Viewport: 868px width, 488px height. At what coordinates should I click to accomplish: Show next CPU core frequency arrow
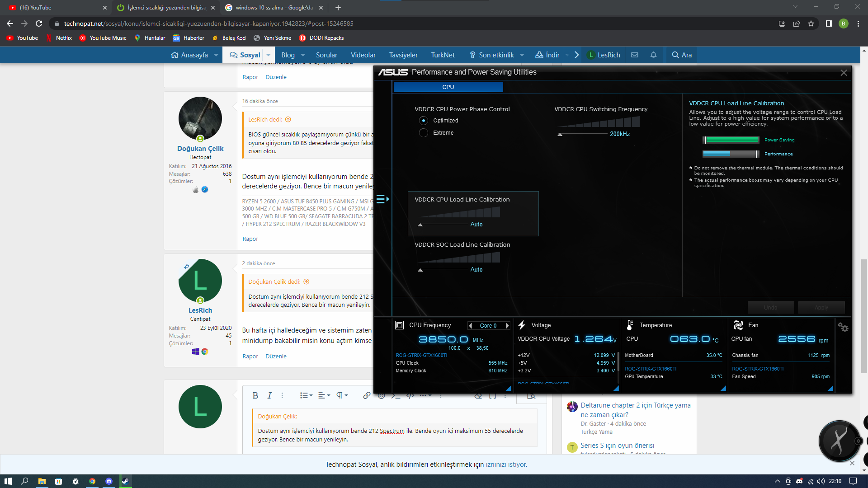point(507,326)
